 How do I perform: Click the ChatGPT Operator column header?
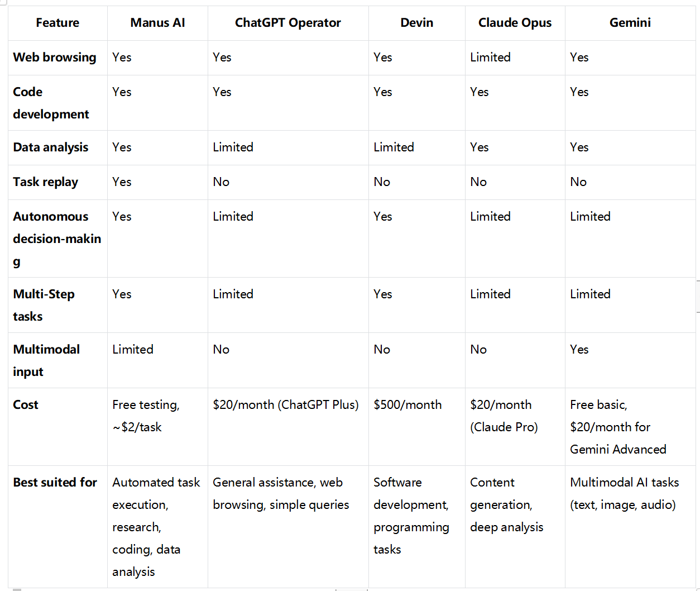pyautogui.click(x=287, y=23)
